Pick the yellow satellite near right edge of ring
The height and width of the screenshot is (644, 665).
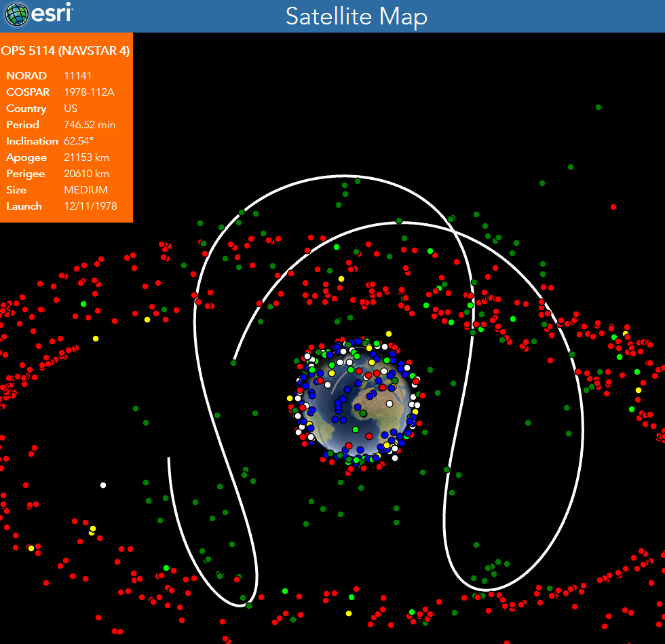tap(639, 390)
